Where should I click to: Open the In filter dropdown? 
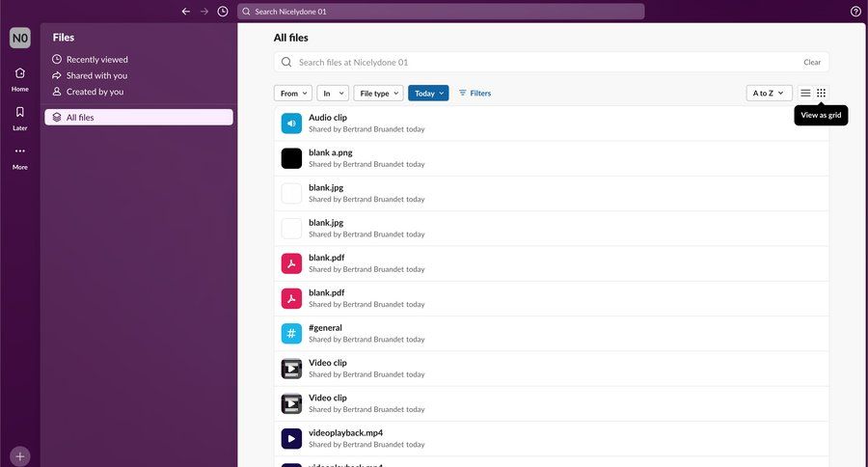pyautogui.click(x=333, y=93)
